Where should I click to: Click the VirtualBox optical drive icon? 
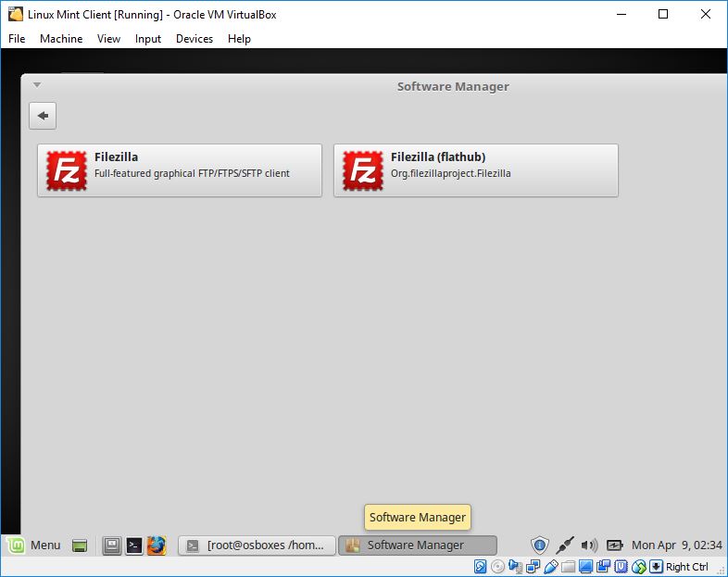point(497,567)
